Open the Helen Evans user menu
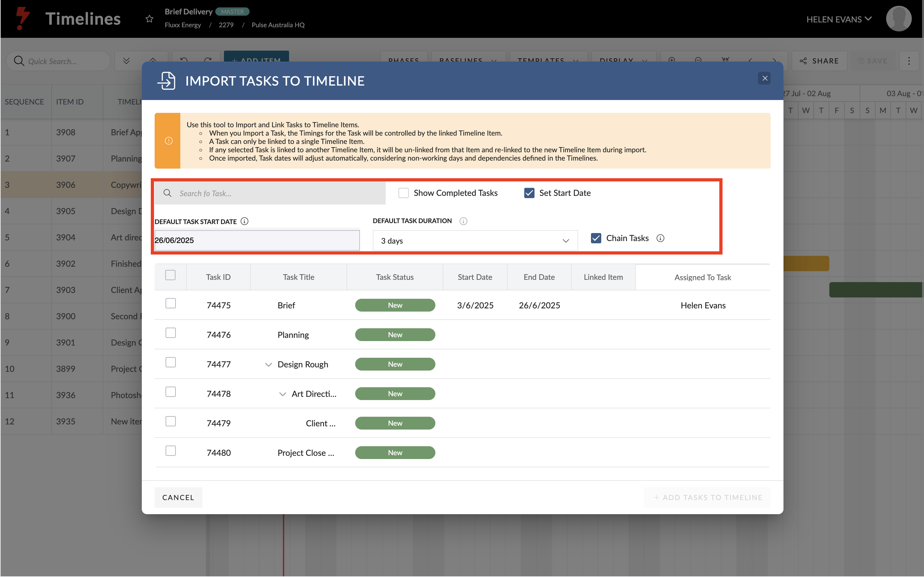 (x=838, y=19)
